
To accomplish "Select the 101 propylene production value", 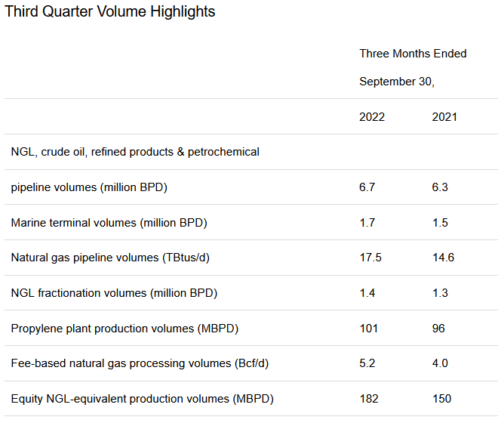I will click(369, 329).
